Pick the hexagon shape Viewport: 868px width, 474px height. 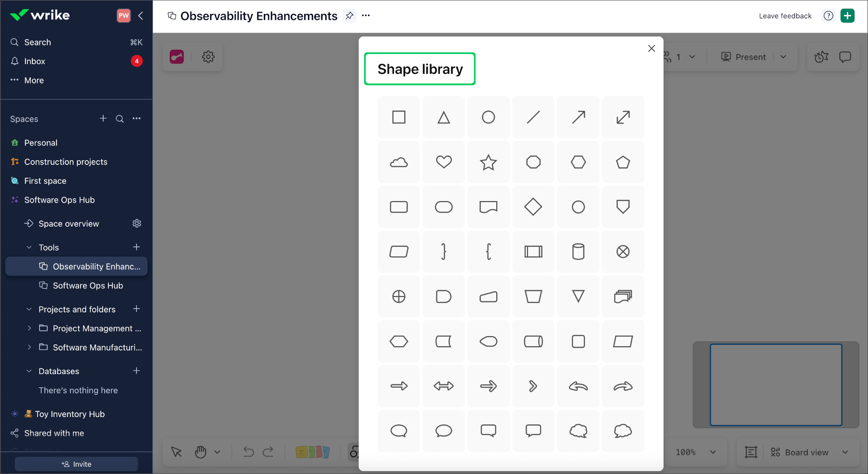[x=578, y=162]
